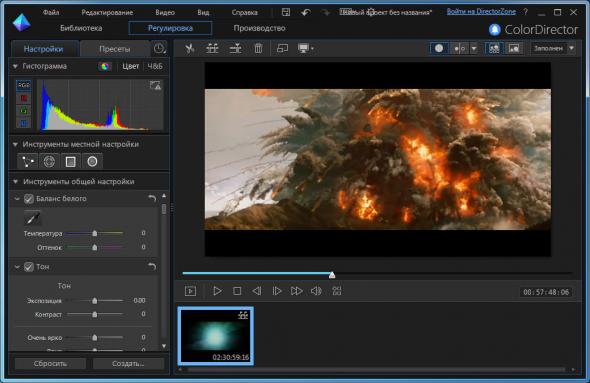Screen dimensions: 590x383
Task: Switch to the Производство tab
Action: [259, 28]
